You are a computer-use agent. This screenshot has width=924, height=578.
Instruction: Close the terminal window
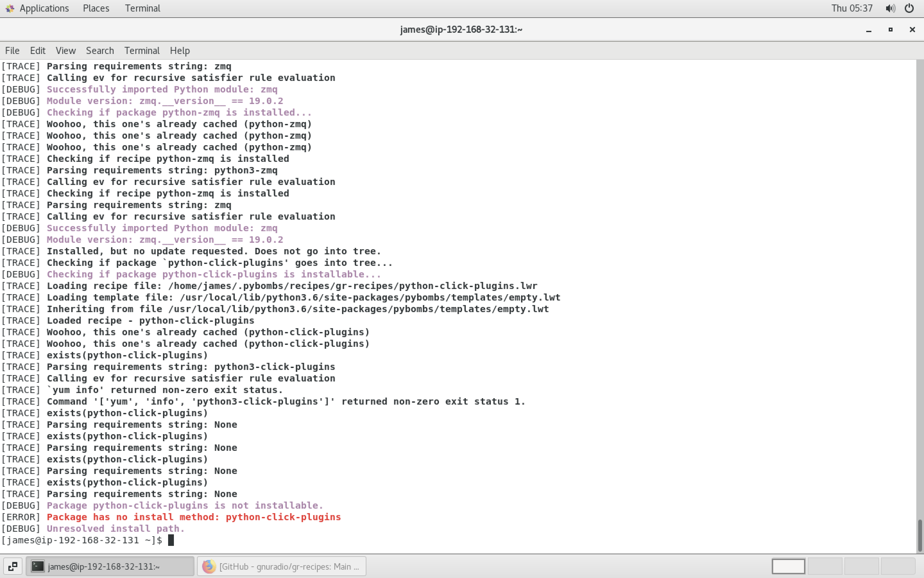912,30
